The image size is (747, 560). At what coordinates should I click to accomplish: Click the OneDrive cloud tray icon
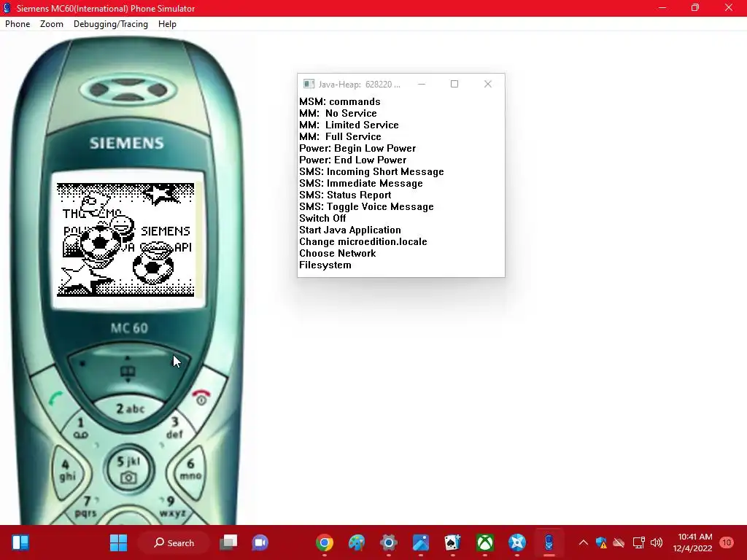(x=619, y=542)
